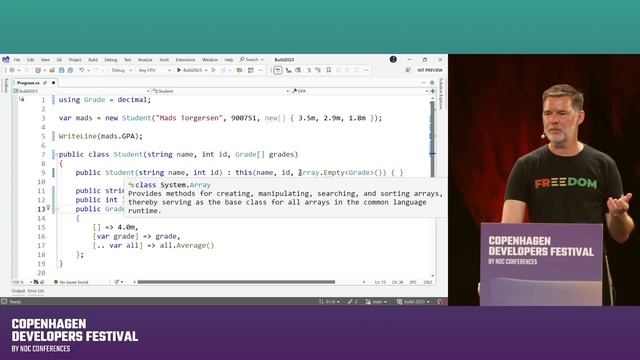The height and width of the screenshot is (360, 640).
Task: Open the GPA member navigation dropdown
Action: tap(360, 91)
